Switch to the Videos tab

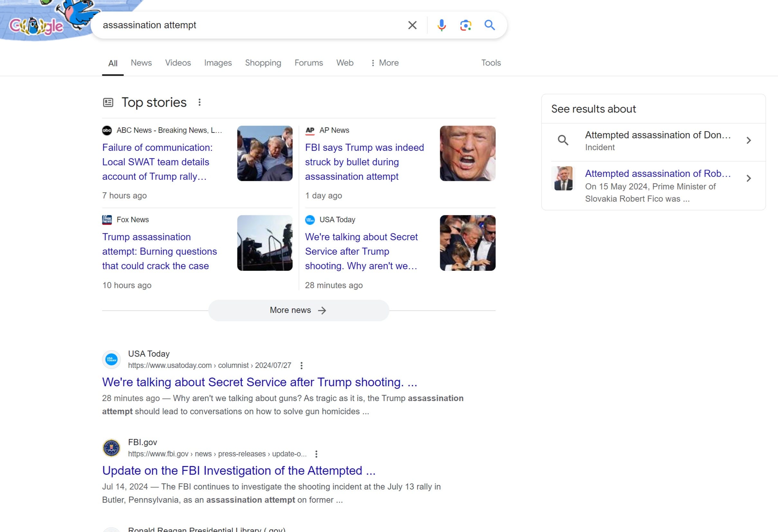[178, 63]
